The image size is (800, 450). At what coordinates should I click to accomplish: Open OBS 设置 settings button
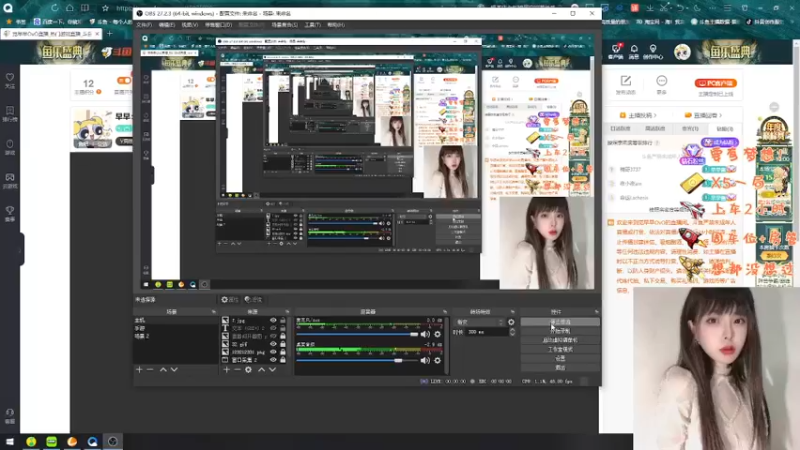click(560, 358)
